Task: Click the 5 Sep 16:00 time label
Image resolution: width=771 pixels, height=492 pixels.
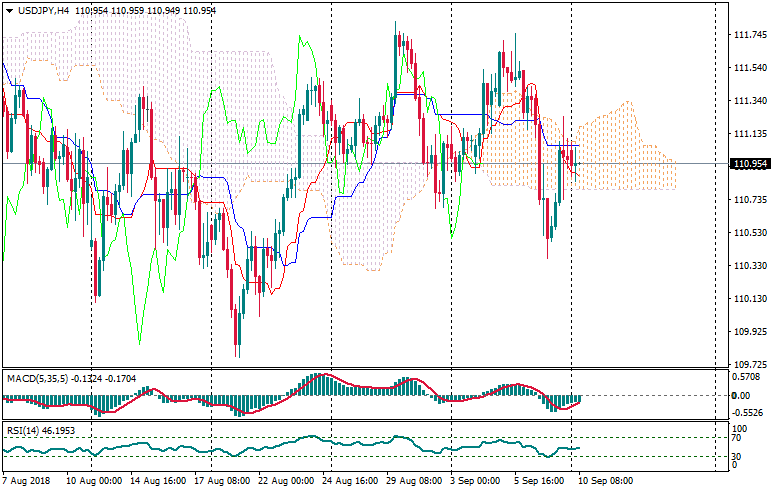Action: pyautogui.click(x=539, y=481)
